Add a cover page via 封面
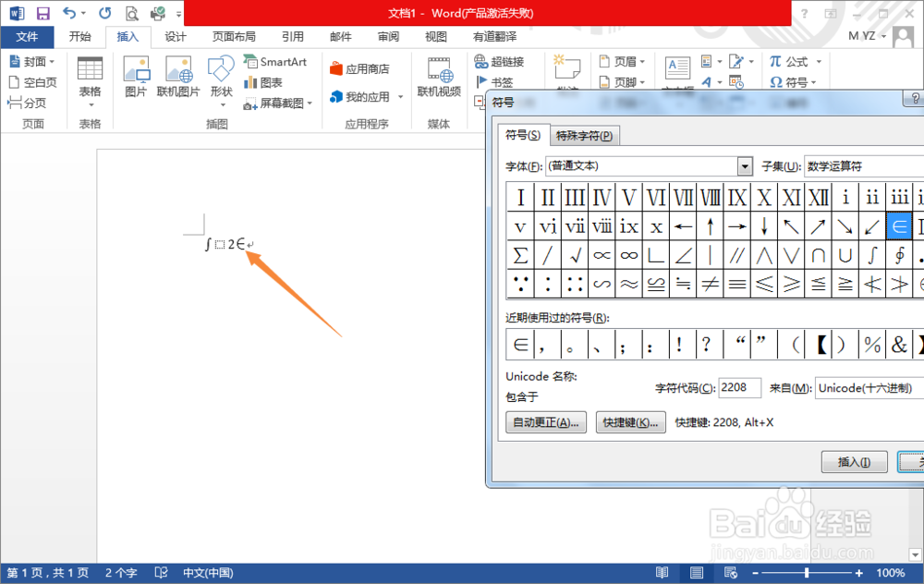 pos(32,61)
